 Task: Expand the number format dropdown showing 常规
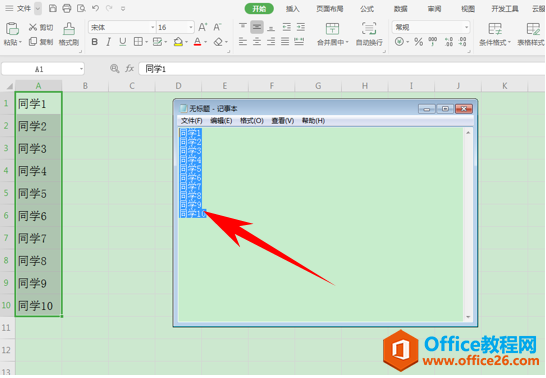pos(431,27)
